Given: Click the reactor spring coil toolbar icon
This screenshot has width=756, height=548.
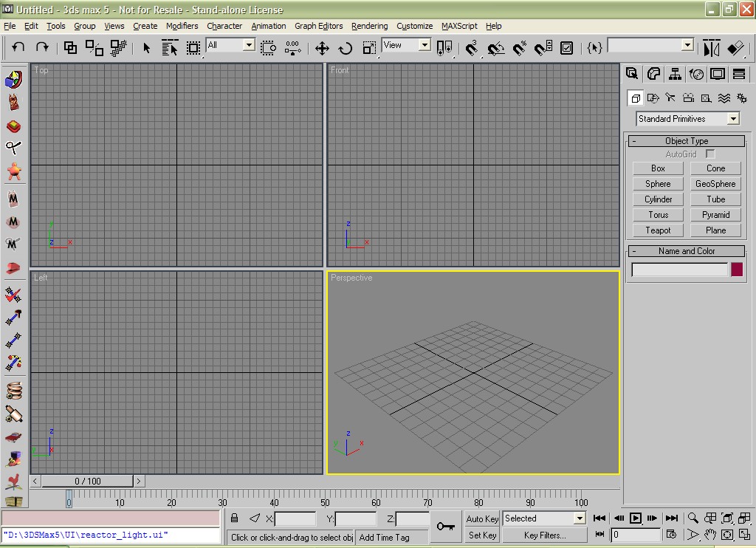Looking at the screenshot, I should tap(13, 390).
